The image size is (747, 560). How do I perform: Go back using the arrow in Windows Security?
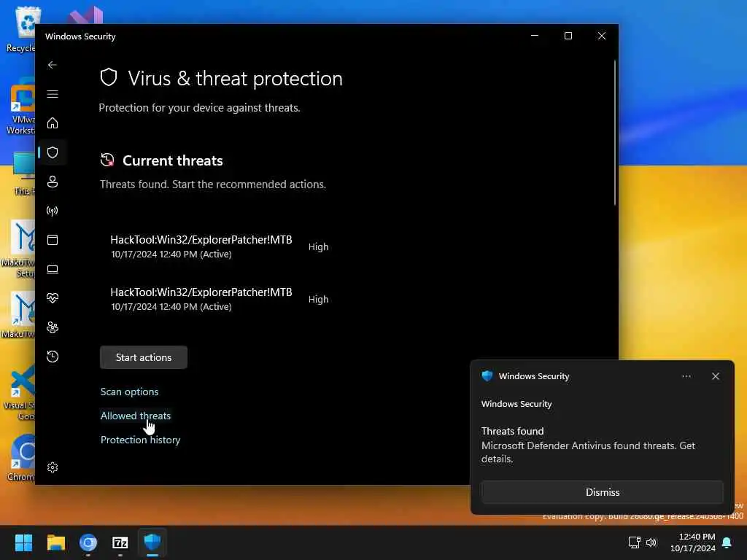coord(53,65)
